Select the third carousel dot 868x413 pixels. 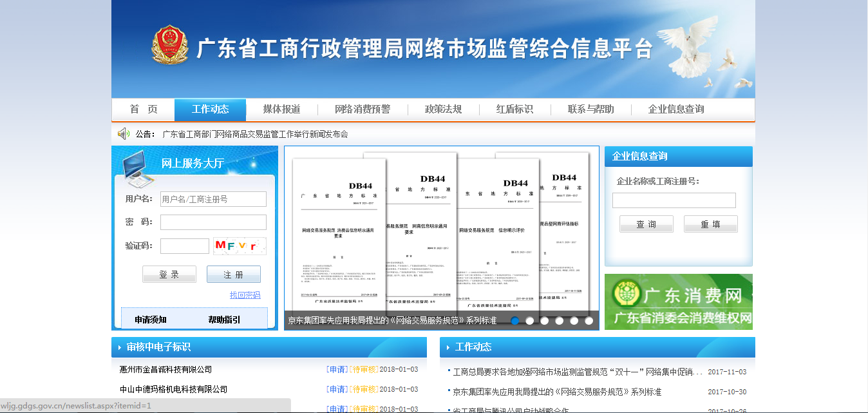coord(545,320)
